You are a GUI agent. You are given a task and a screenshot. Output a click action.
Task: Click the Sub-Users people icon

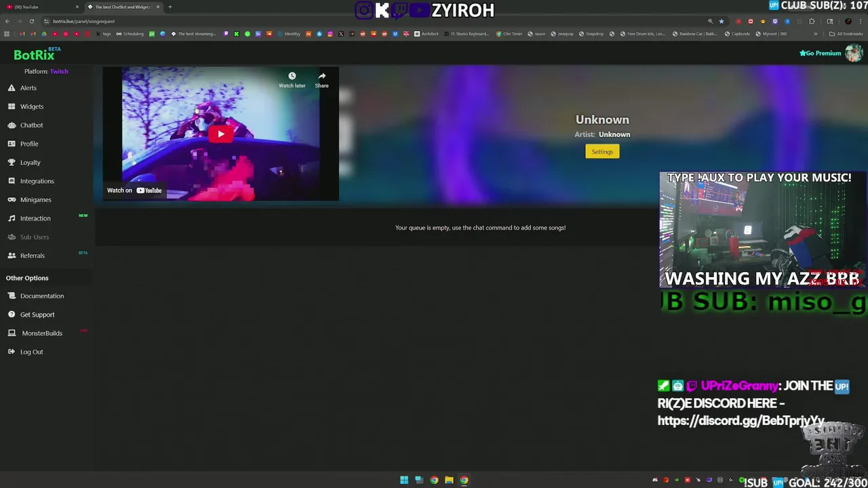pyautogui.click(x=12, y=237)
